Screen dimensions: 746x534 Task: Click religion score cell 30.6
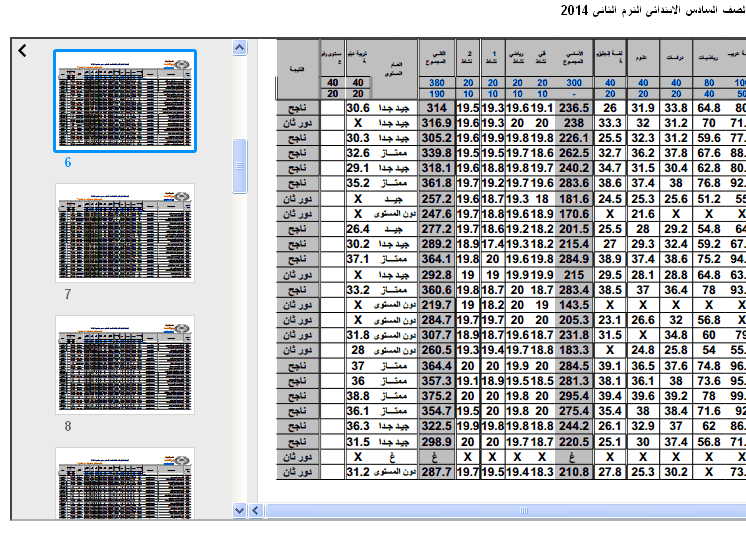coord(358,108)
